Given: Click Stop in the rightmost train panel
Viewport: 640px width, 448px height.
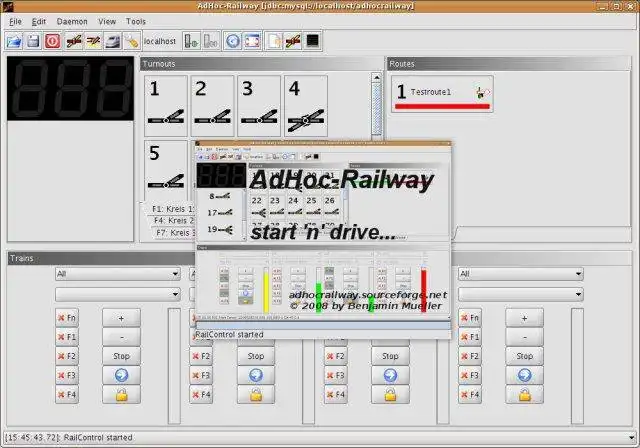Looking at the screenshot, I should (524, 356).
